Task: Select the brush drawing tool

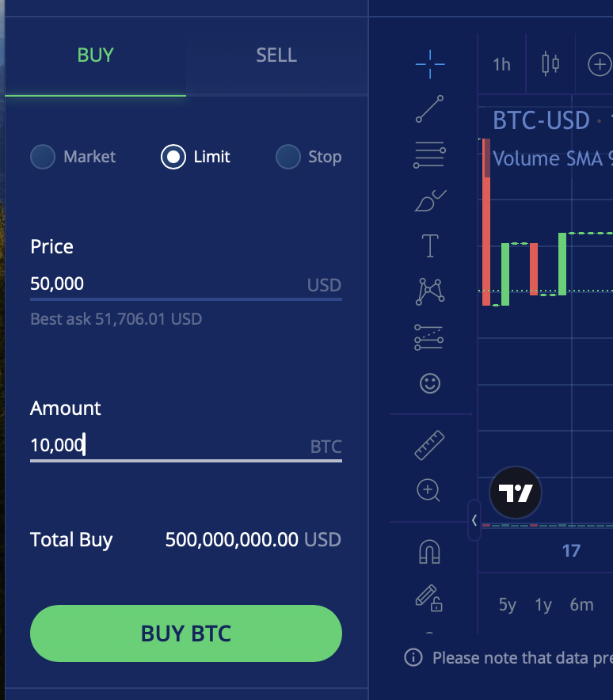Action: pyautogui.click(x=429, y=201)
